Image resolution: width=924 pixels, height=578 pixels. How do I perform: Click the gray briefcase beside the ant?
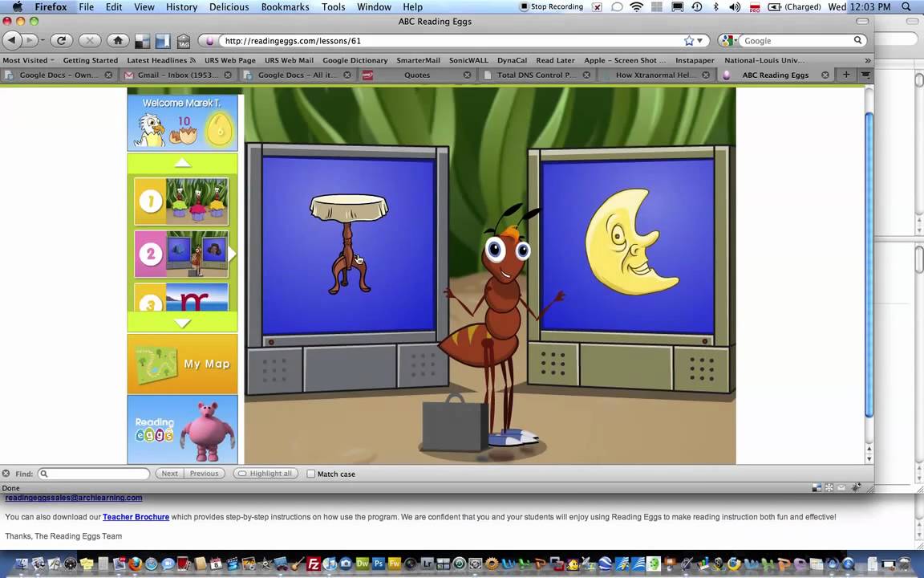click(455, 422)
